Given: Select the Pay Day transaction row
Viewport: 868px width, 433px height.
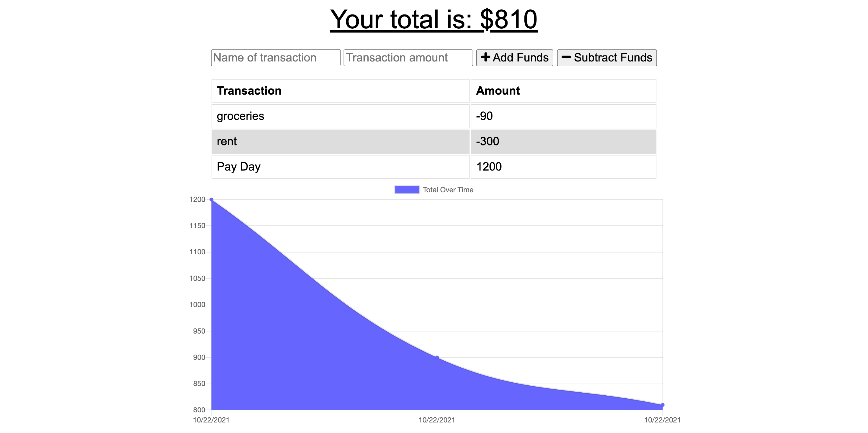Looking at the screenshot, I should click(340, 166).
